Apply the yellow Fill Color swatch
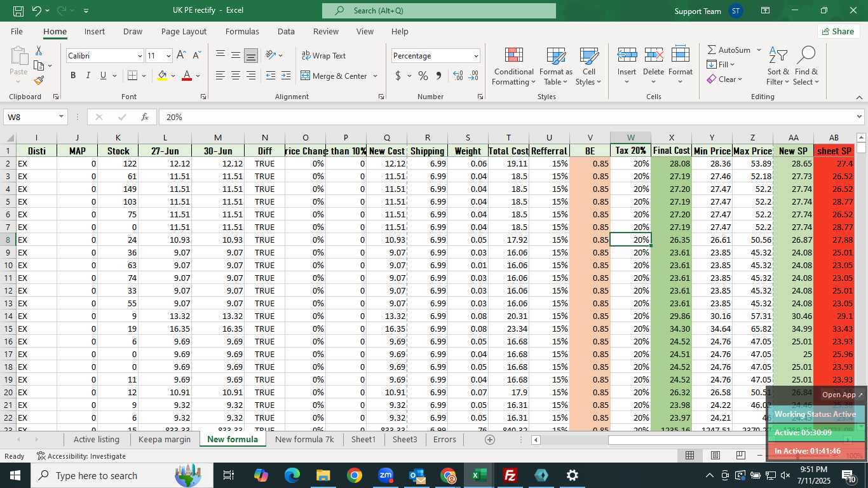 click(162, 76)
